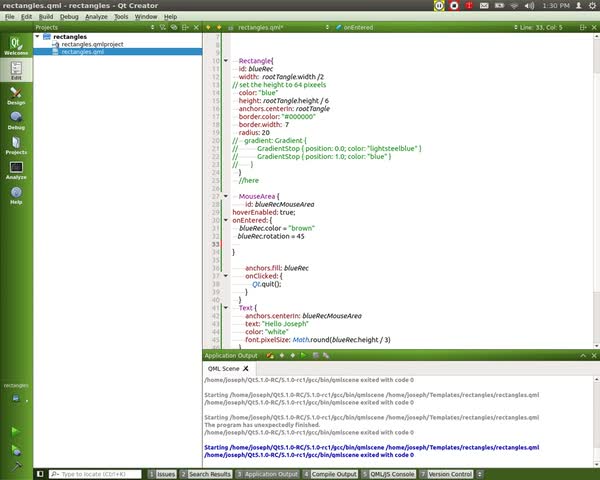600x480 pixels.
Task: Open the Compile Output pane
Action: point(330,474)
